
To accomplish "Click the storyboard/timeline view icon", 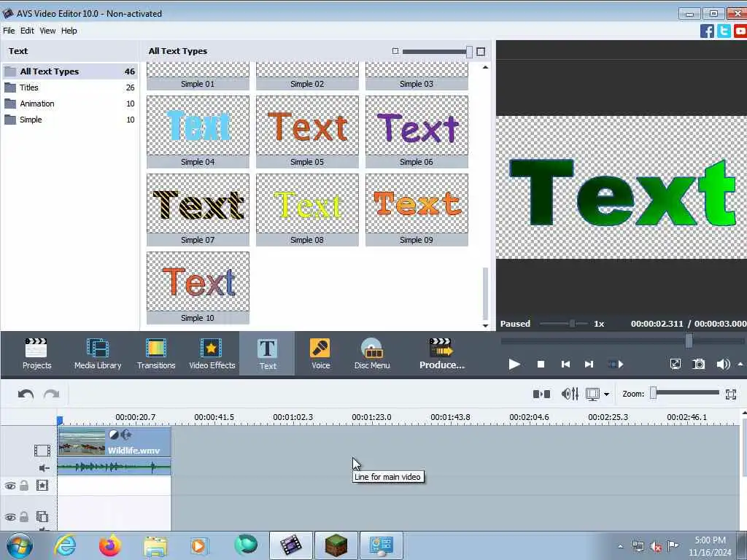I will point(592,394).
